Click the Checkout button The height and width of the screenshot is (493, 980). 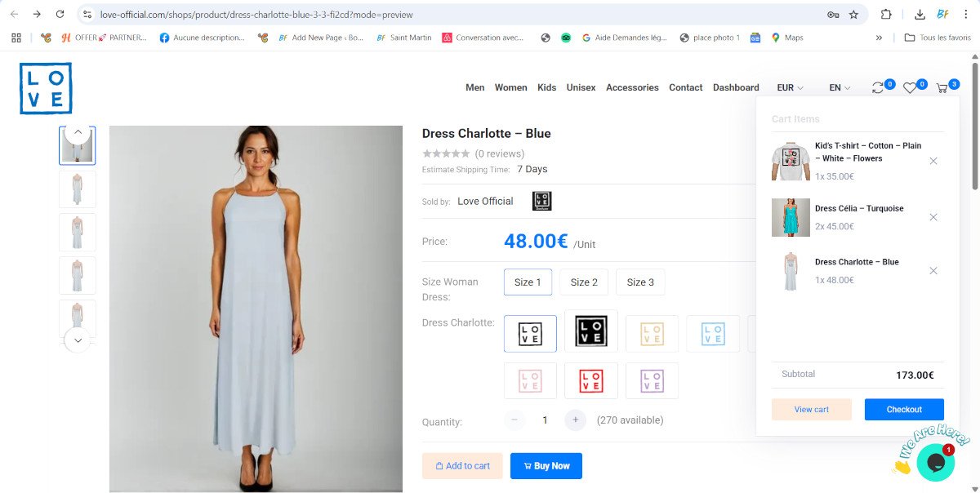click(904, 410)
